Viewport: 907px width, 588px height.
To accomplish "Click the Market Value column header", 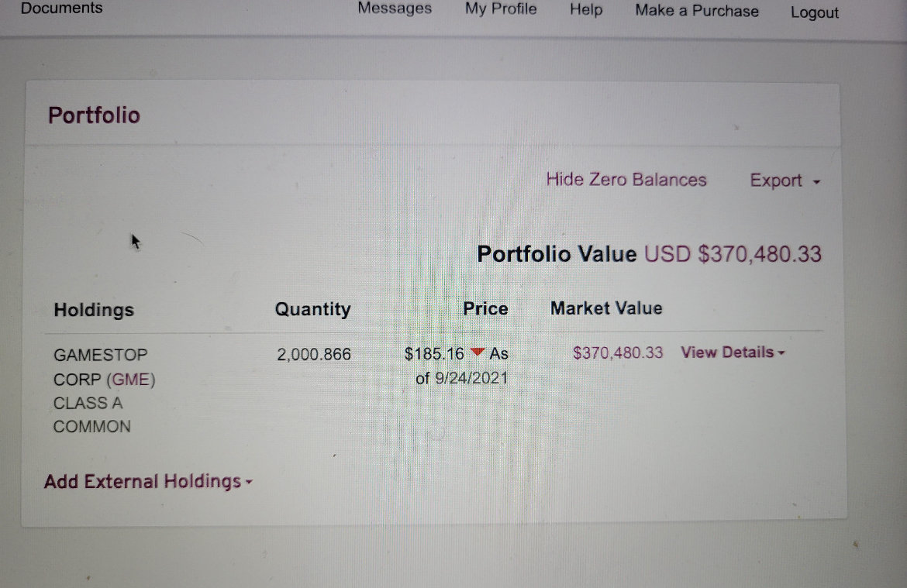I will click(606, 308).
